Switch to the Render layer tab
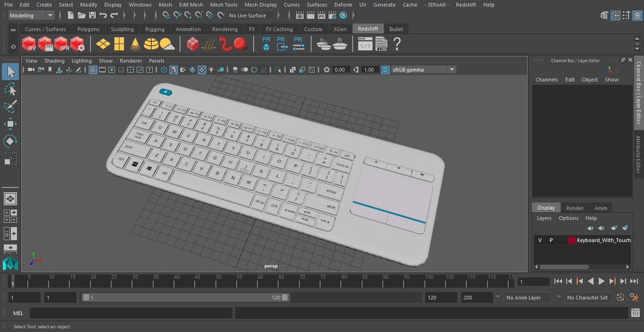This screenshot has height=332, width=644. pos(575,208)
